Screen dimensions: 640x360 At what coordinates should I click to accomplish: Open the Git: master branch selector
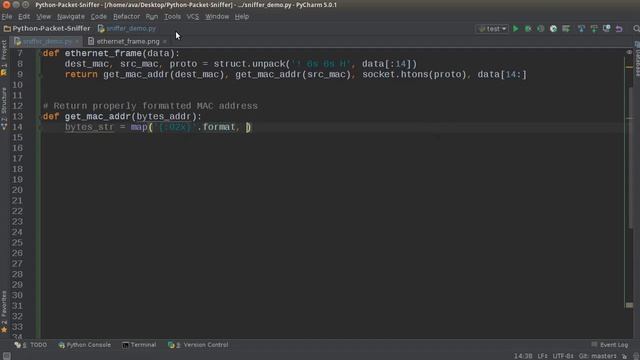[x=598, y=356]
